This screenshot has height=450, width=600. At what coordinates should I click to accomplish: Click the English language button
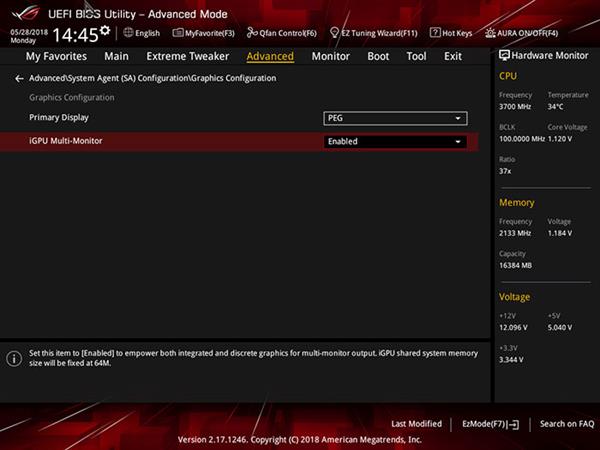[x=147, y=33]
